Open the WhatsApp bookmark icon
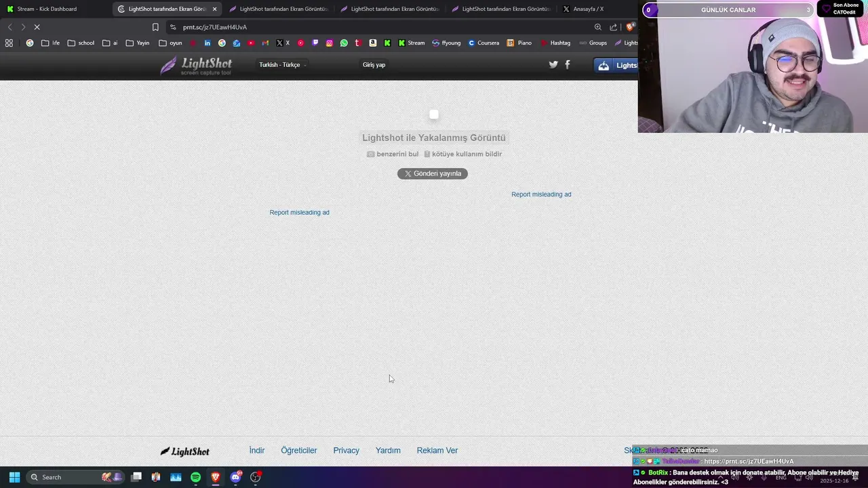This screenshot has height=488, width=868. pos(344,43)
